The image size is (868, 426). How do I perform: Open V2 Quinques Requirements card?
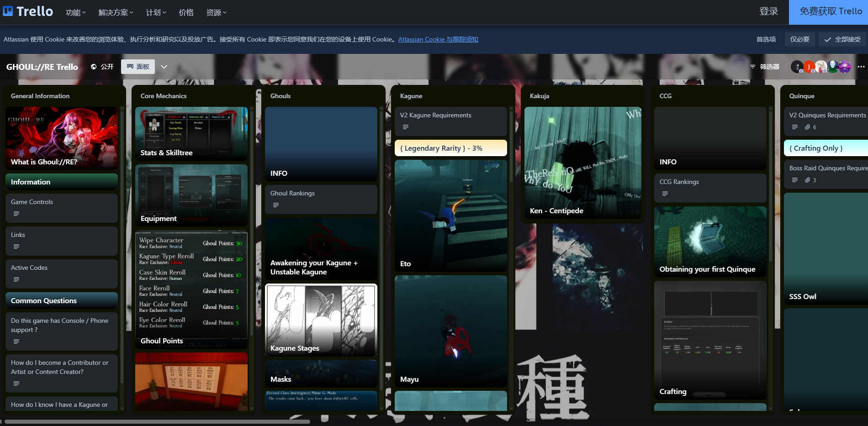[826, 121]
